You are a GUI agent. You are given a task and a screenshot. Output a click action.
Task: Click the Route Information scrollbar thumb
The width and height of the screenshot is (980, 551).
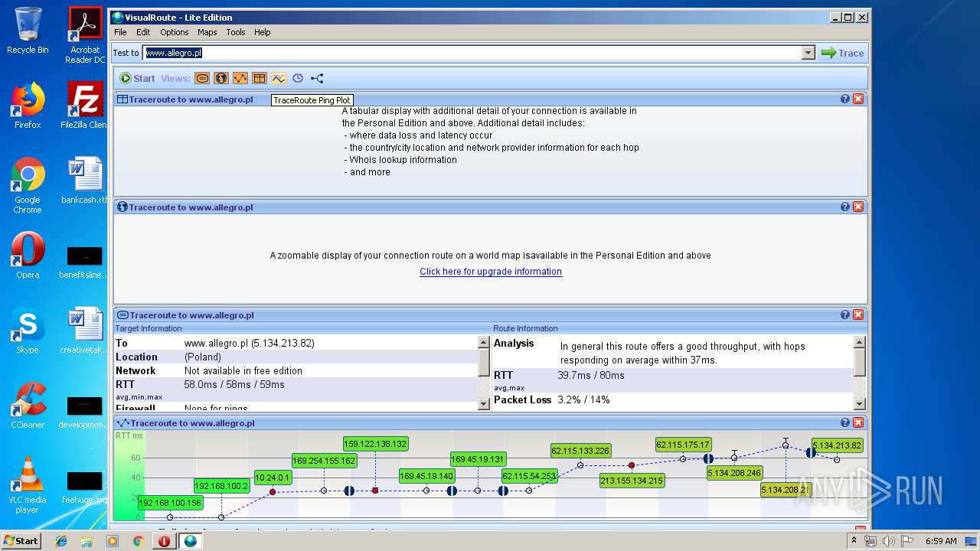click(860, 363)
